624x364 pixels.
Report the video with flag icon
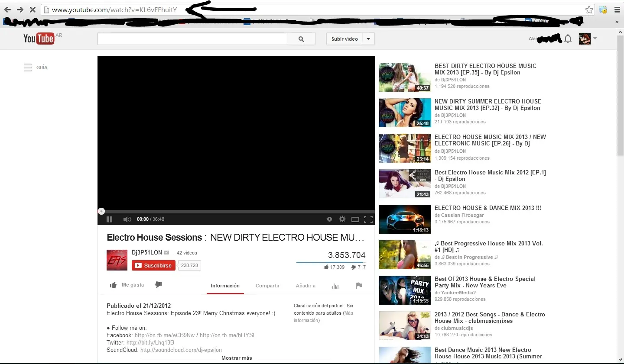[359, 285]
